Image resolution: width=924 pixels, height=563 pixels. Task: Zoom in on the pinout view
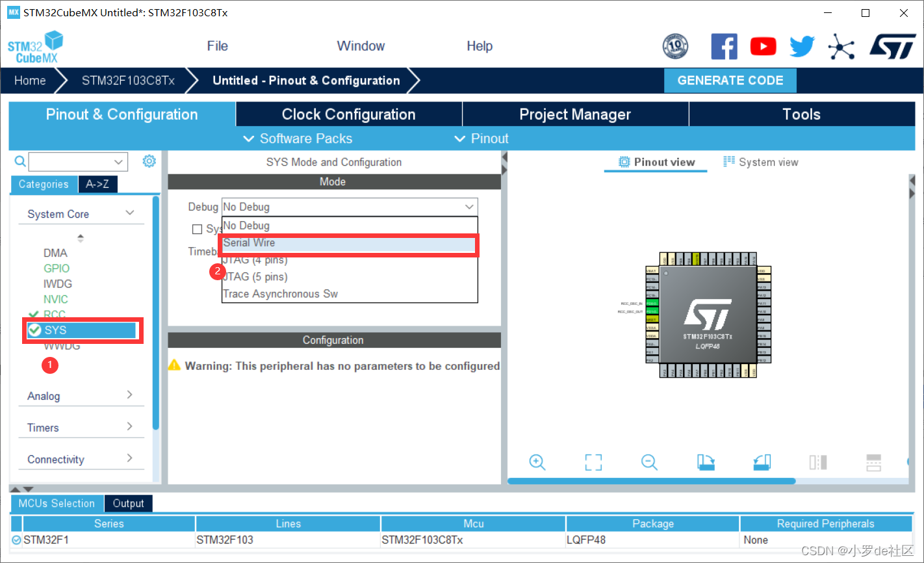click(537, 462)
